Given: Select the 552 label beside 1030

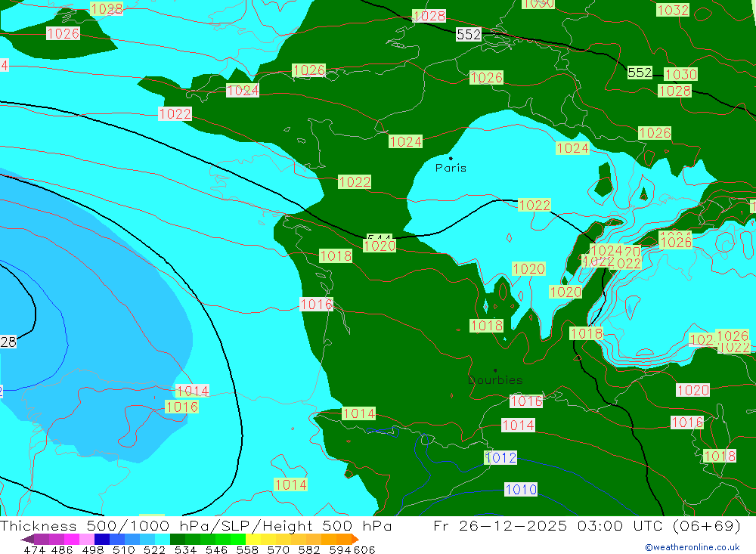Looking at the screenshot, I should coord(640,73).
